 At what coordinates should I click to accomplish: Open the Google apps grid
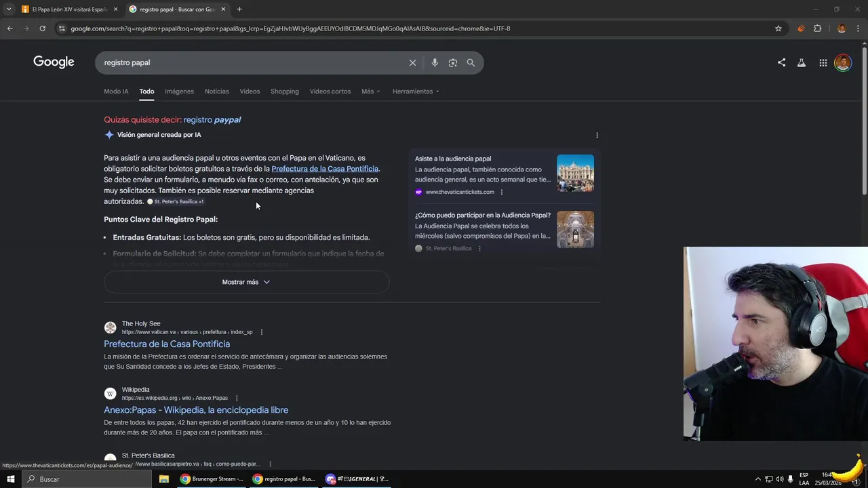(823, 62)
